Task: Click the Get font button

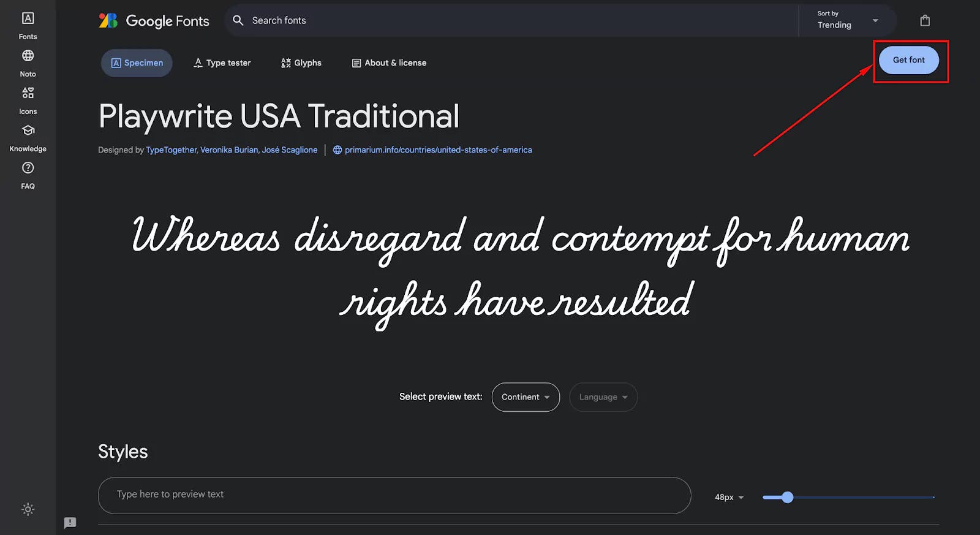Action: (x=909, y=60)
